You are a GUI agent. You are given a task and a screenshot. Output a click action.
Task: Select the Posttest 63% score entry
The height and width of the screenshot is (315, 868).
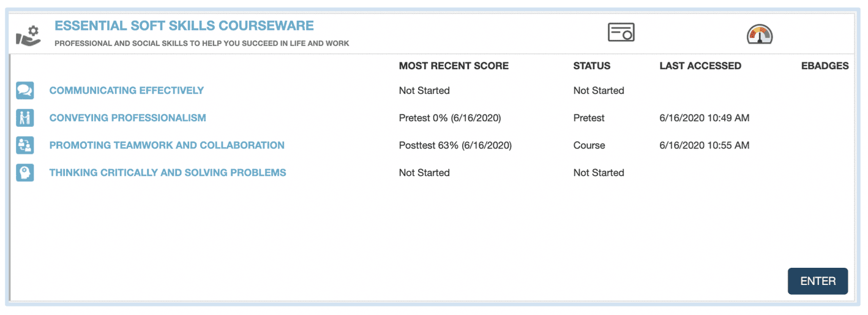[455, 145]
